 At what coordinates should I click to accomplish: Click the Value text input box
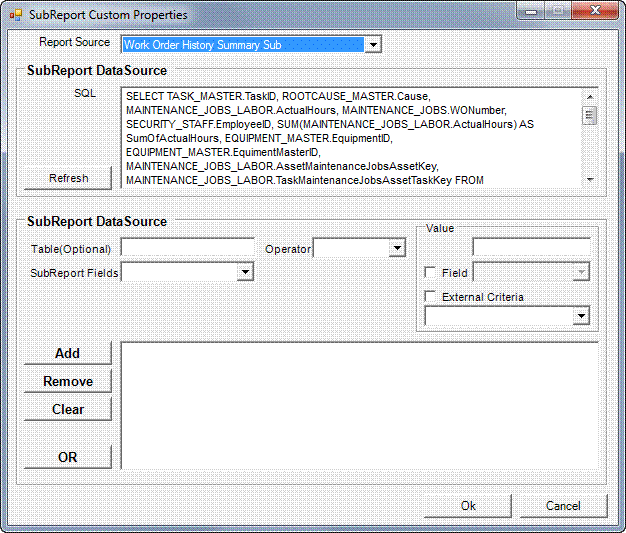pyautogui.click(x=531, y=246)
